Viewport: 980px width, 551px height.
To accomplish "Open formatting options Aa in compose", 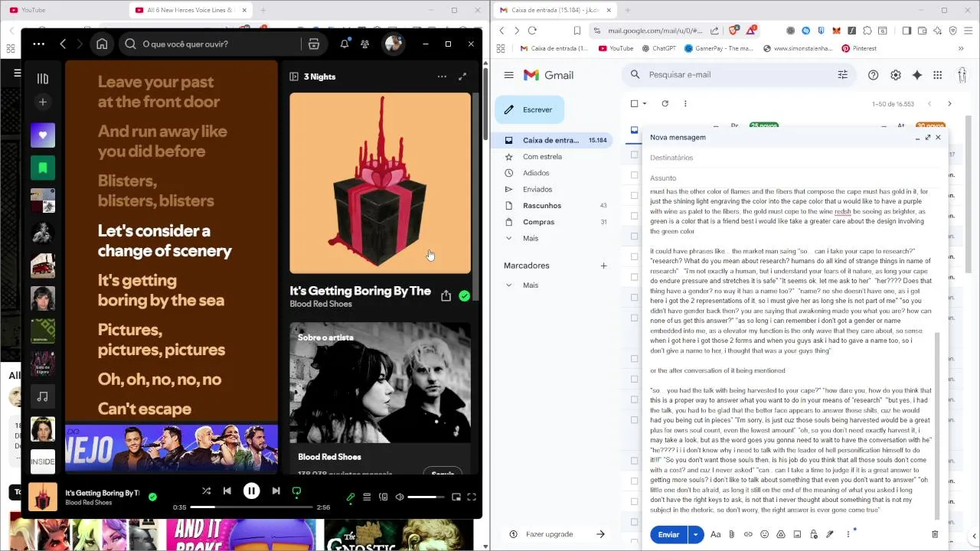I will 716,534.
